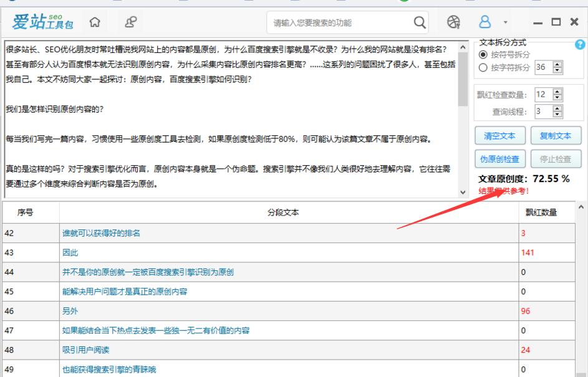Click the blue help question-mark icon

580,45
